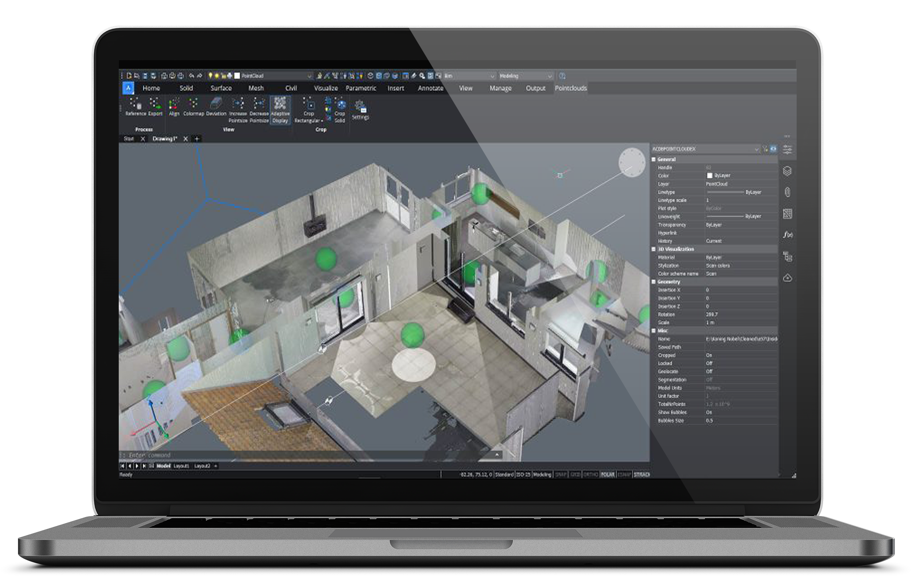This screenshot has height=588, width=911.
Task: Switch to the Visualize ribbon tab
Action: 325,88
